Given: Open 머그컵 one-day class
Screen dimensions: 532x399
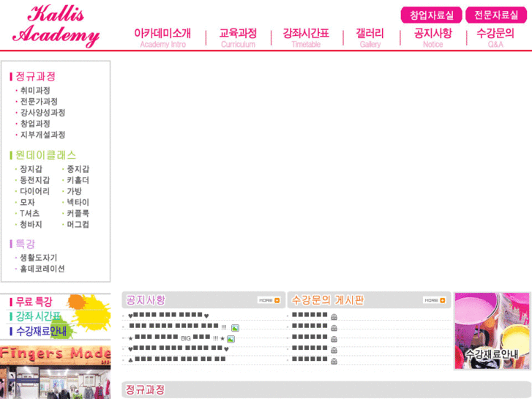Looking at the screenshot, I should (x=78, y=225).
